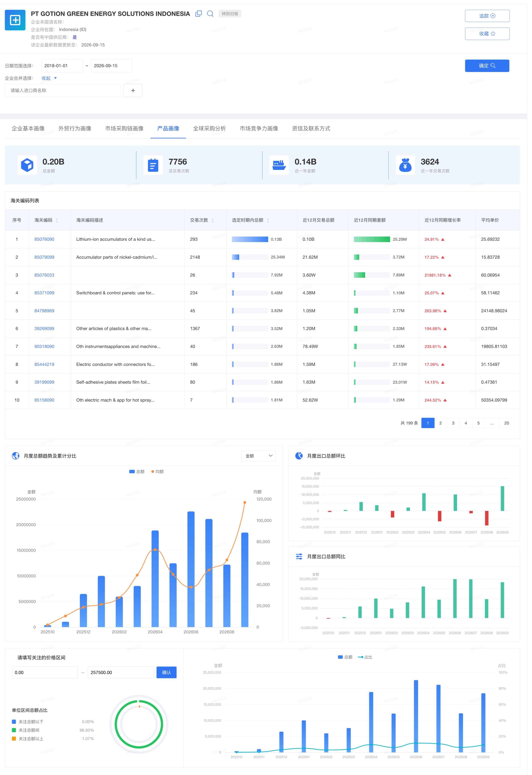Toggle 总额 legend in price range chart
This screenshot has width=532, height=775.
pyautogui.click(x=345, y=657)
